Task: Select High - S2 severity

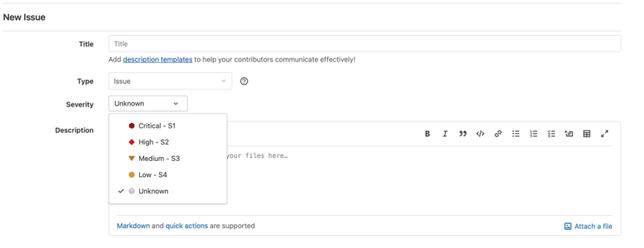Action: pyautogui.click(x=168, y=143)
